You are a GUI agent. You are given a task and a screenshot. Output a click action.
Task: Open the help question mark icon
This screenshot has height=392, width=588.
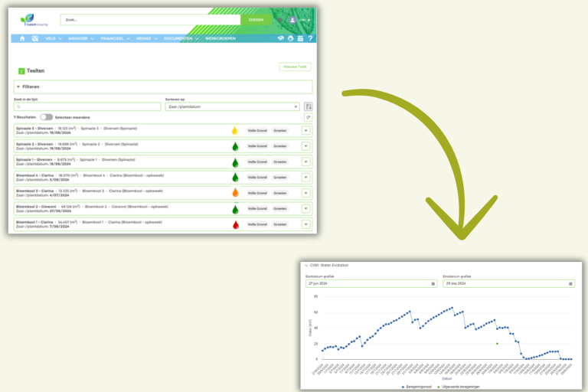click(x=310, y=38)
